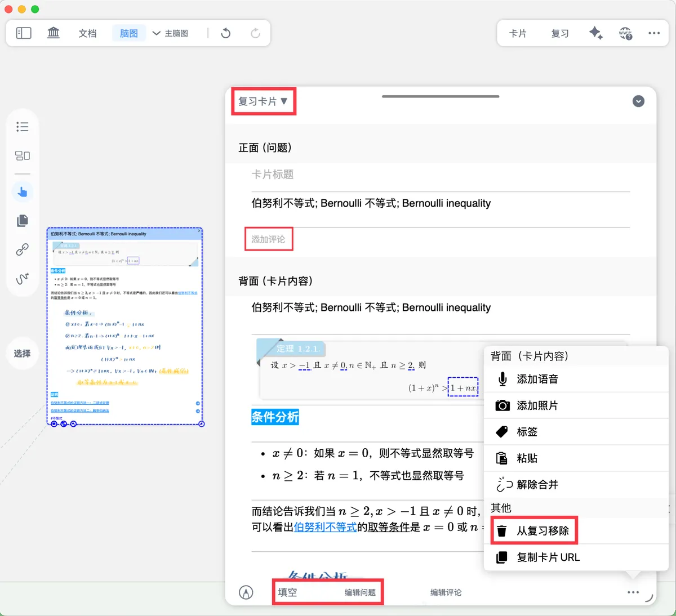
Task: Click arrow icon beside 证明方法二 link
Action: tap(198, 411)
